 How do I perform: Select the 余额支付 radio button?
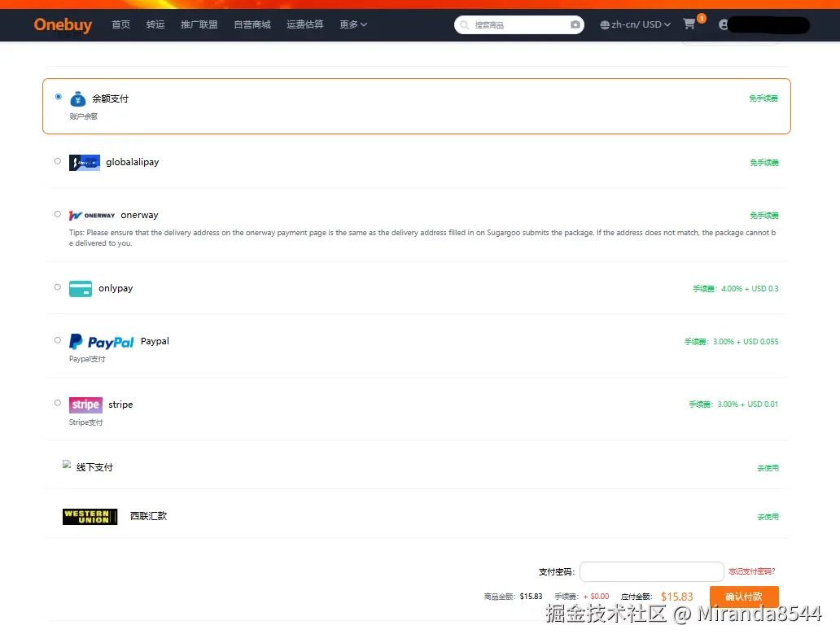[x=58, y=97]
